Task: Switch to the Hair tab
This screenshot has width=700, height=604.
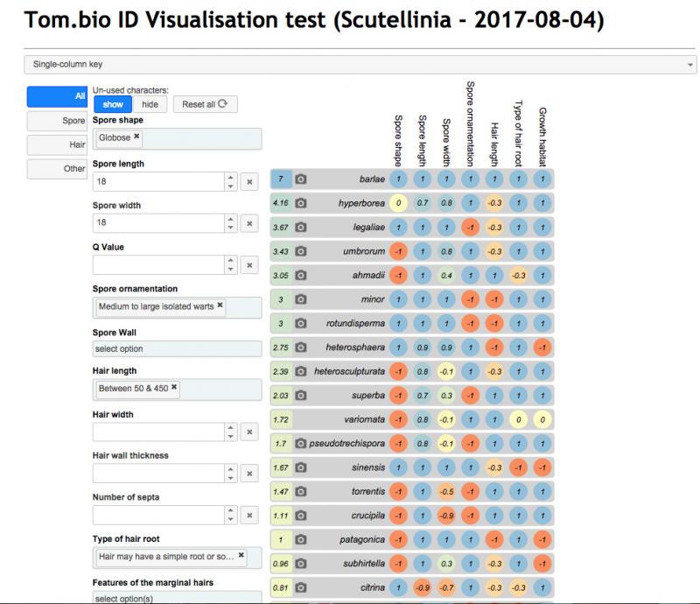Action: [57, 144]
